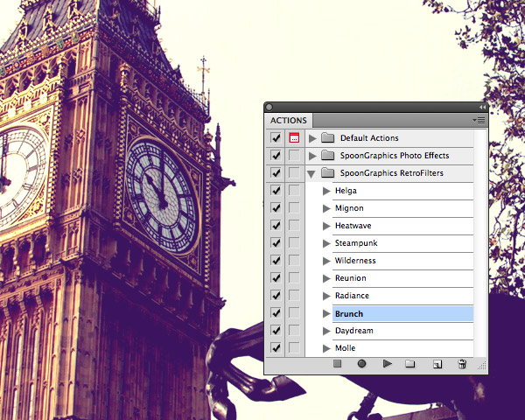Expand SpoonGraphics Photo Effects set
This screenshot has height=420, width=525.
tap(312, 156)
